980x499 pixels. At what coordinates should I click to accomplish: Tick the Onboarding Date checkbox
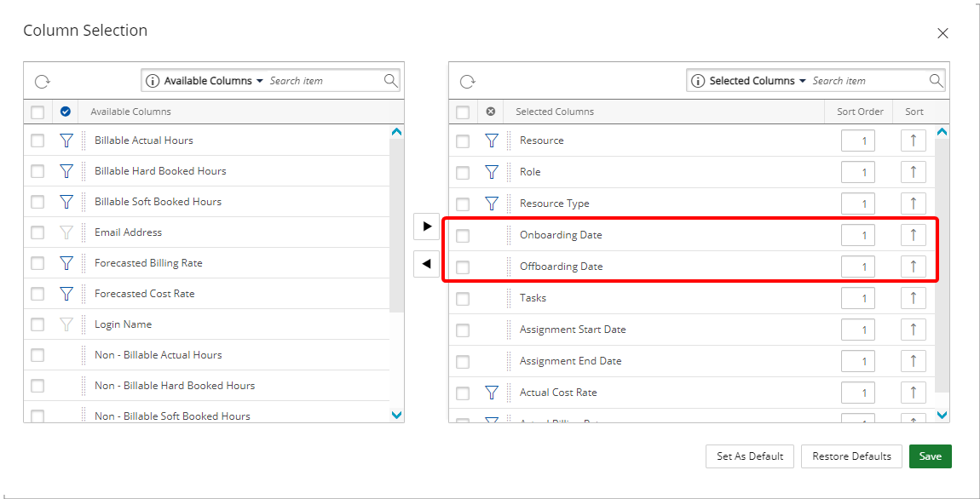(463, 236)
